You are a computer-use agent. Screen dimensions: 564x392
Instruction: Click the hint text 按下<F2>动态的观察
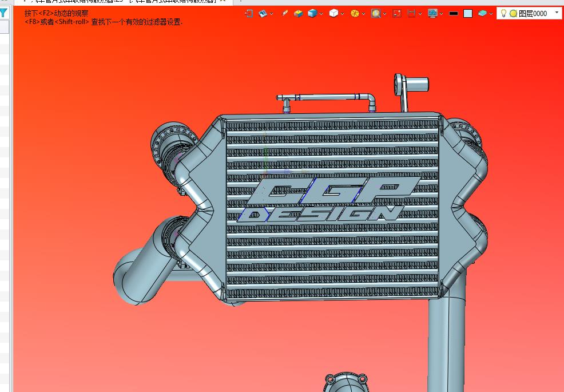coord(57,13)
